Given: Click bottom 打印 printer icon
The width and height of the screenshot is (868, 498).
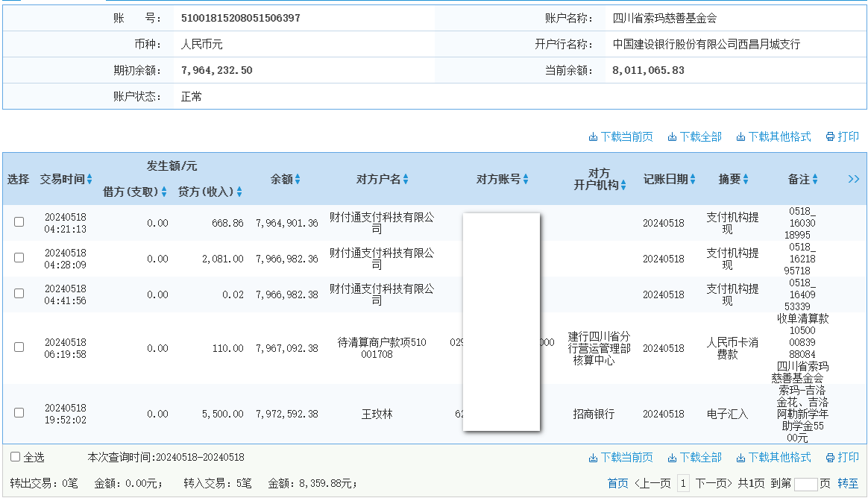Looking at the screenshot, I should click(x=831, y=458).
